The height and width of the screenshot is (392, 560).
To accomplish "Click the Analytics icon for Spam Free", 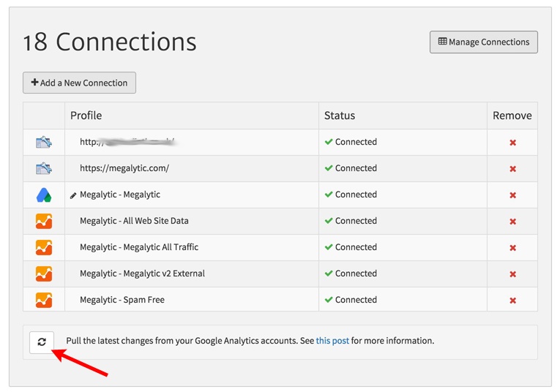I will point(44,300).
